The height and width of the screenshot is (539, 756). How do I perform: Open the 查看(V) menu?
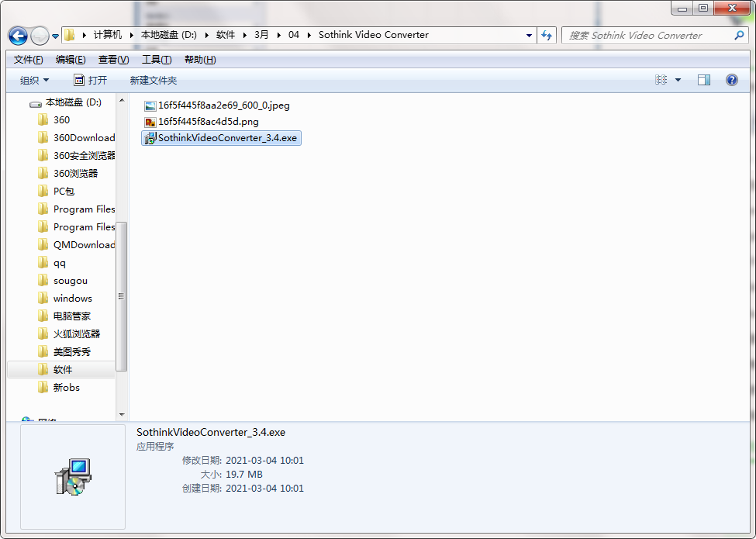point(113,60)
